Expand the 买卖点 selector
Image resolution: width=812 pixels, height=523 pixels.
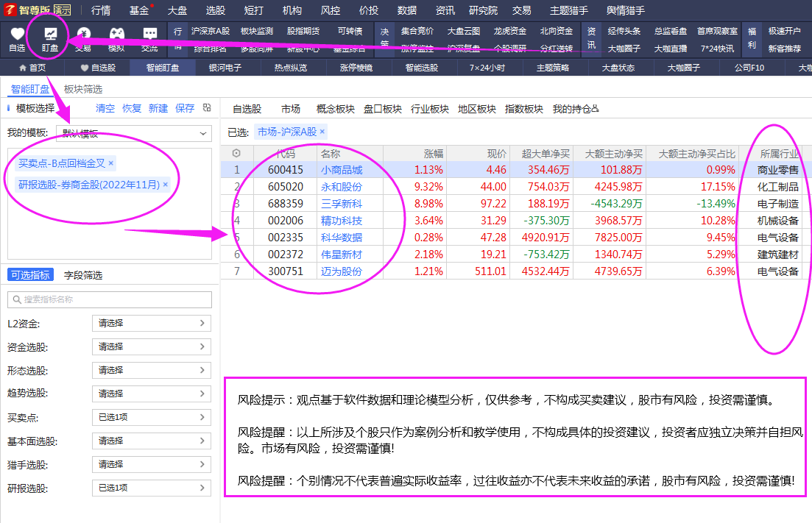[151, 418]
